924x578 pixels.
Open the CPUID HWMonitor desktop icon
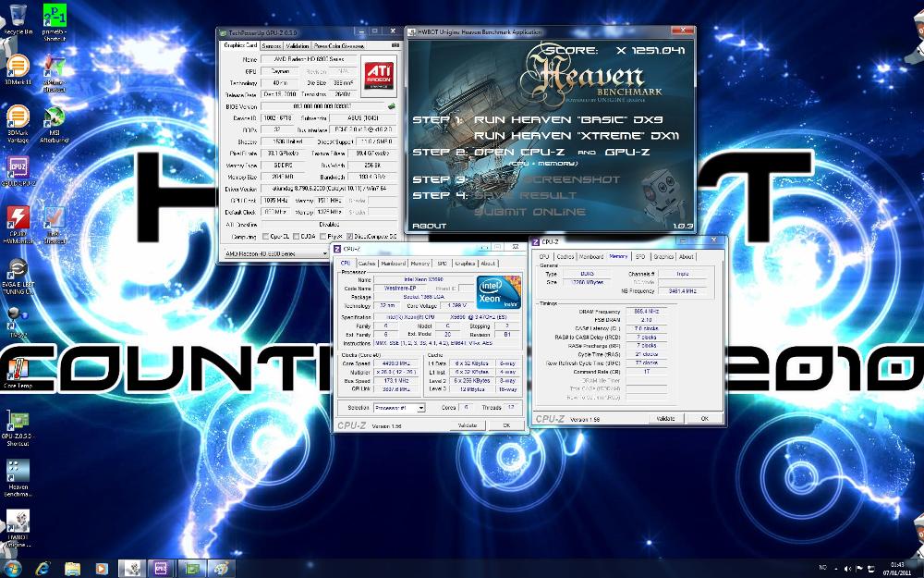[x=18, y=224]
